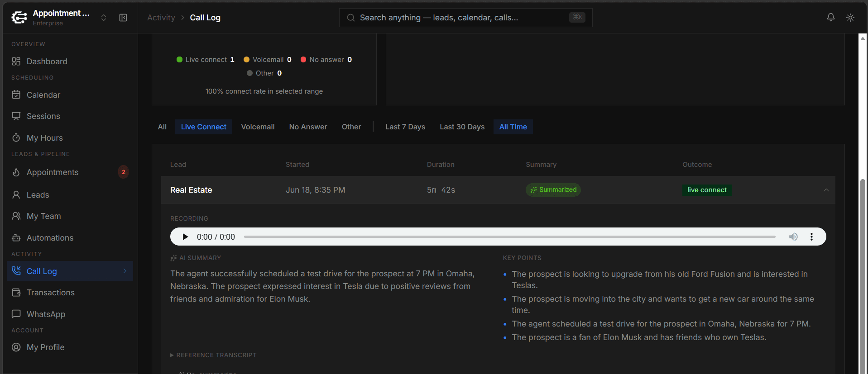Click Voicemail legend item
The image size is (868, 374).
267,60
